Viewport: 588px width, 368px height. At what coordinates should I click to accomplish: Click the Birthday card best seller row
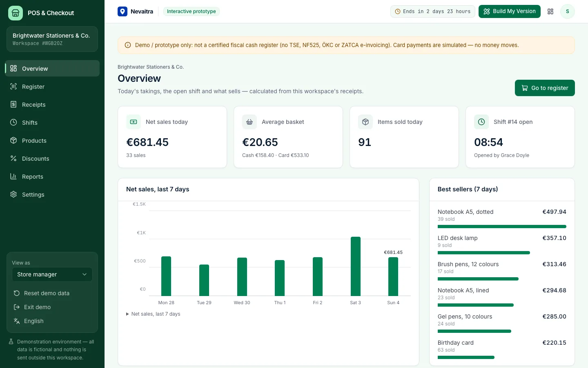pos(502,349)
